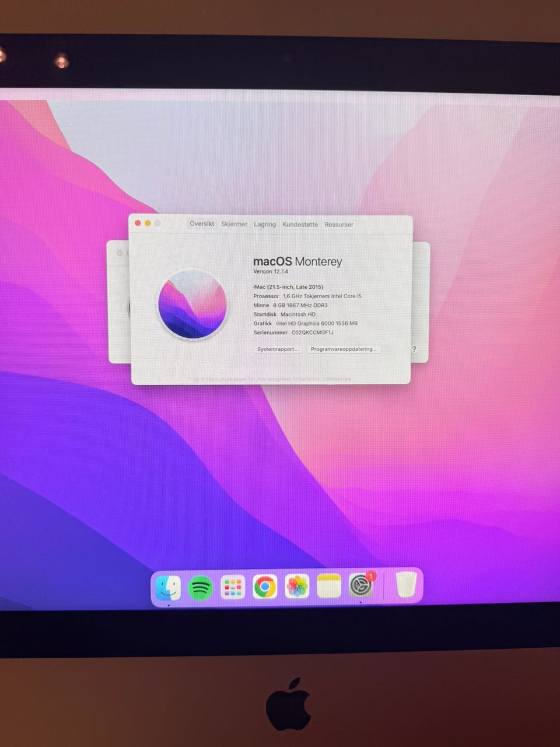Open Launchpad in the Dock
Image resolution: width=560 pixels, height=747 pixels.
point(233,587)
